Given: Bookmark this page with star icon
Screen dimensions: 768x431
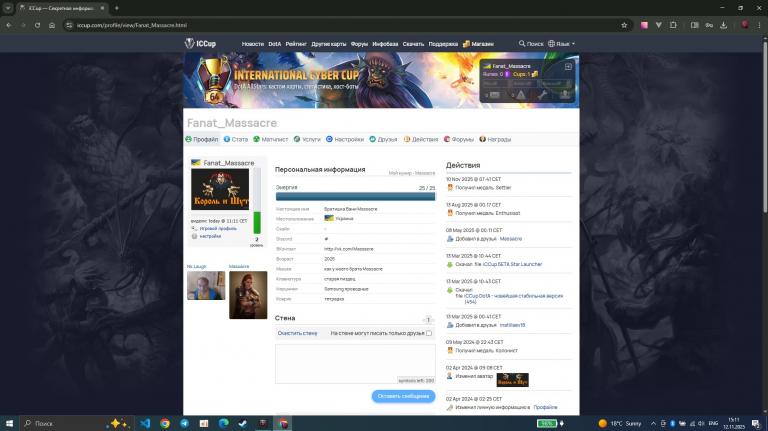Looking at the screenshot, I should tap(624, 25).
